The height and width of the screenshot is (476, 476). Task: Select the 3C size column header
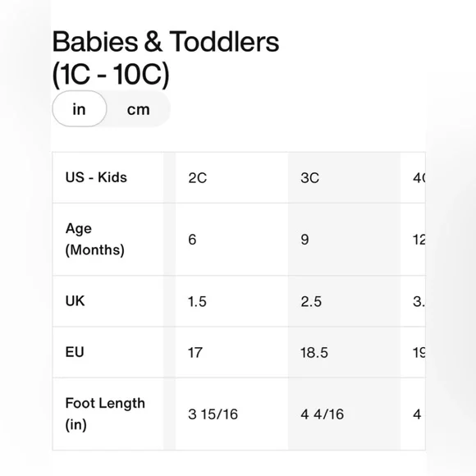point(344,177)
